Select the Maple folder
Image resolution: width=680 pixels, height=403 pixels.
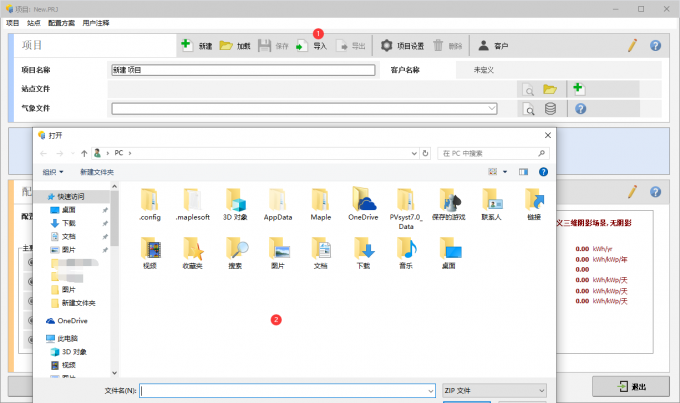click(320, 204)
